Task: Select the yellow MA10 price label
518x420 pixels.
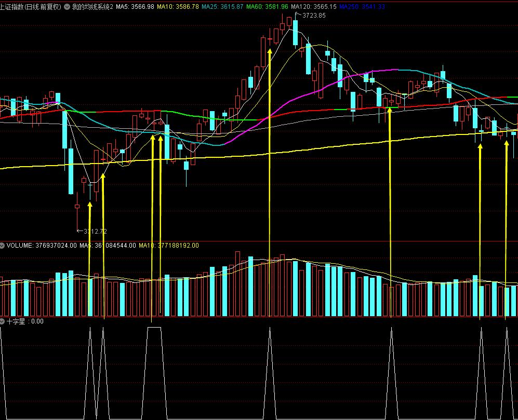Action: 177,7
